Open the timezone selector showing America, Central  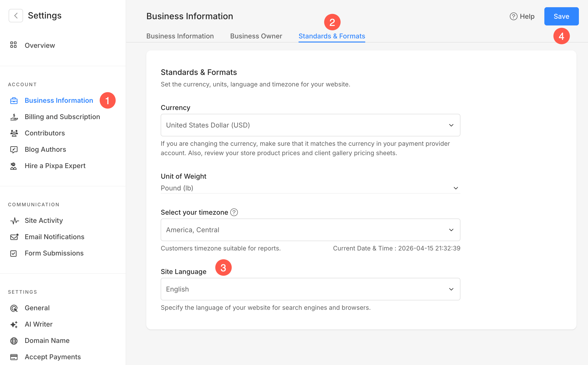[310, 230]
